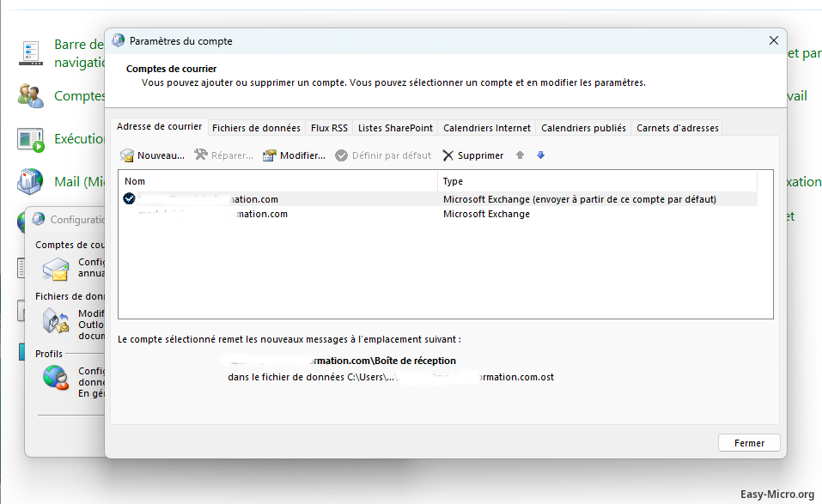Open the Calendriers publiés tab
The height and width of the screenshot is (504, 822).
(583, 128)
